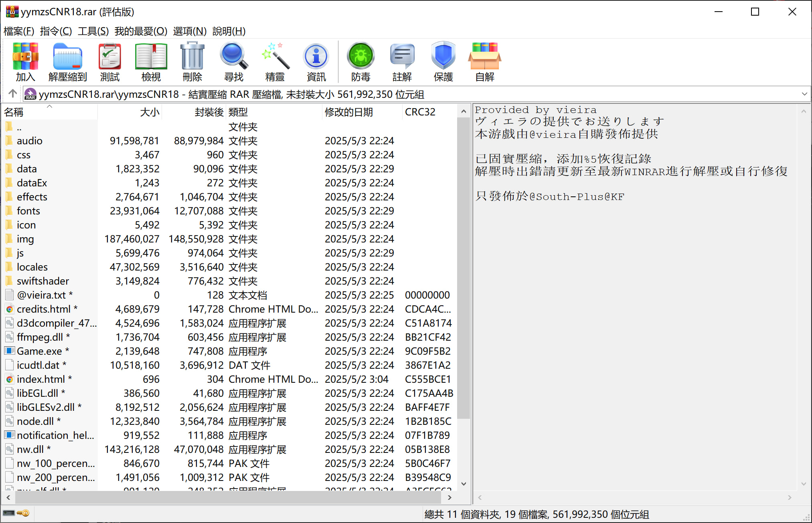812x523 pixels.
Task: Select the index.html Chrome icon
Action: [9, 379]
